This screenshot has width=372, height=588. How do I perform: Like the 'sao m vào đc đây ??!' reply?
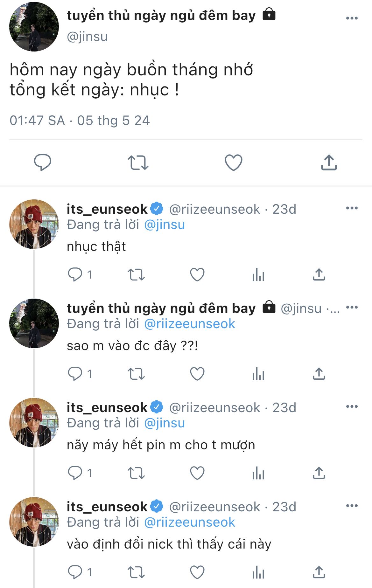pyautogui.click(x=197, y=374)
